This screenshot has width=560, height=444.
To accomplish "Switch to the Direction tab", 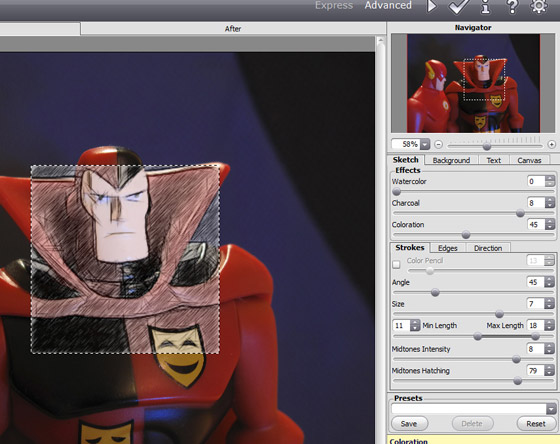I will tap(488, 248).
